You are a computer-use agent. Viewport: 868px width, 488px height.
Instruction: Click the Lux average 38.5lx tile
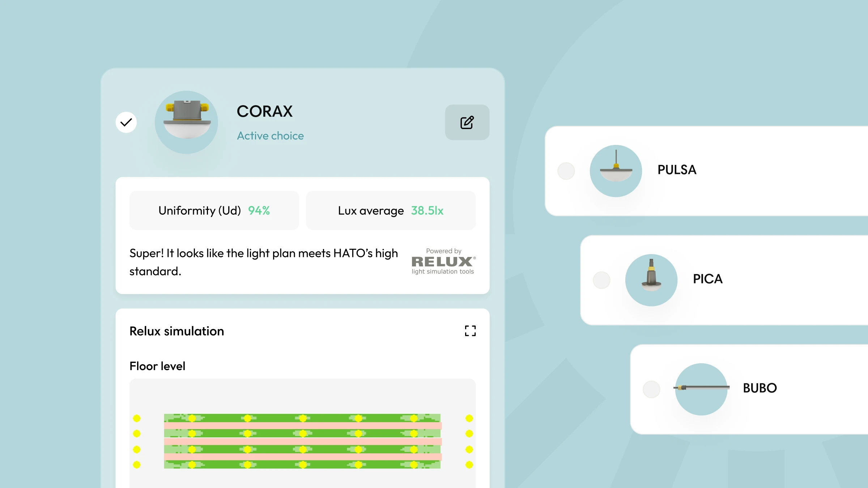coord(391,210)
